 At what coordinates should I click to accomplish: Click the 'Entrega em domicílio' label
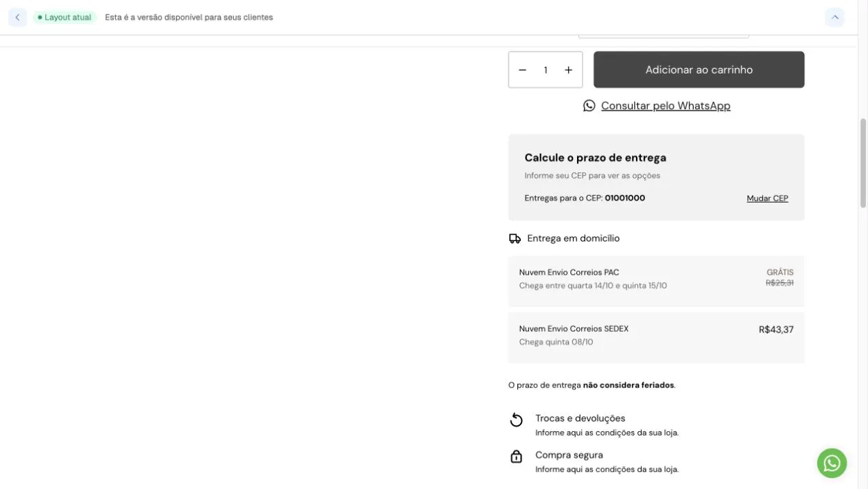pyautogui.click(x=574, y=238)
